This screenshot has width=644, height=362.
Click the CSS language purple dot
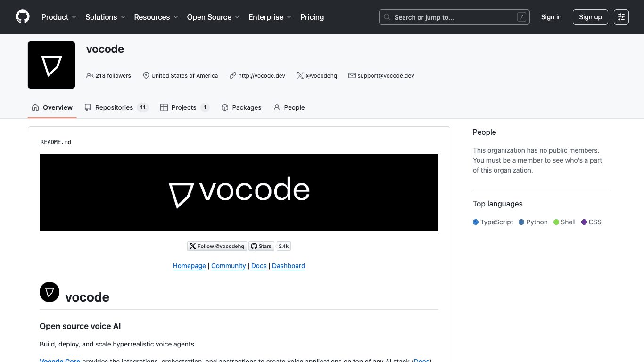[x=584, y=222]
